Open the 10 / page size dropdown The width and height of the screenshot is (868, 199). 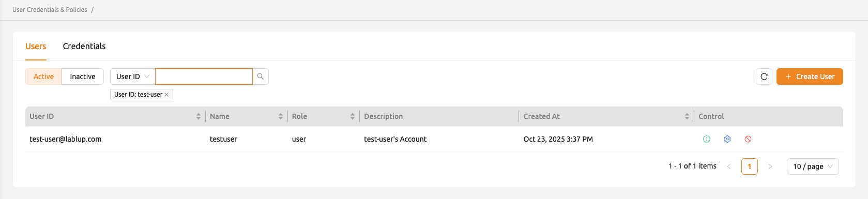coord(813,166)
